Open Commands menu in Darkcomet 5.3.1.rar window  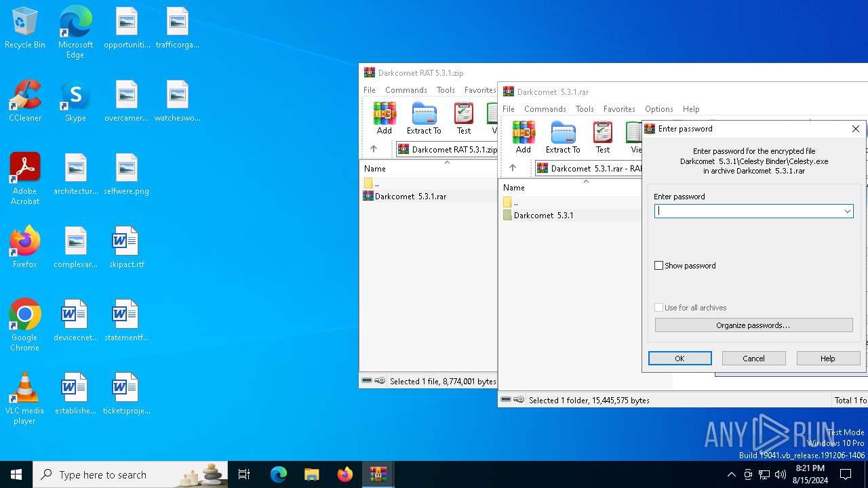pyautogui.click(x=545, y=109)
